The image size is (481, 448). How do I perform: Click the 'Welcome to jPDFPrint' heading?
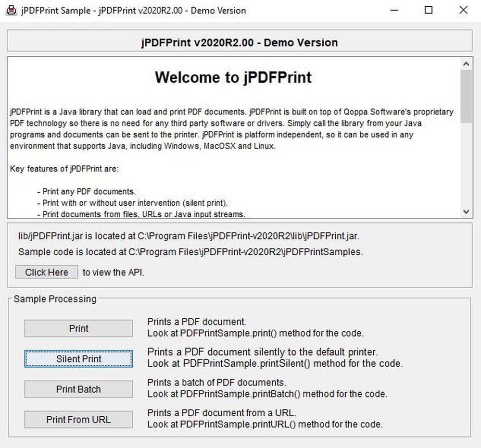(233, 77)
